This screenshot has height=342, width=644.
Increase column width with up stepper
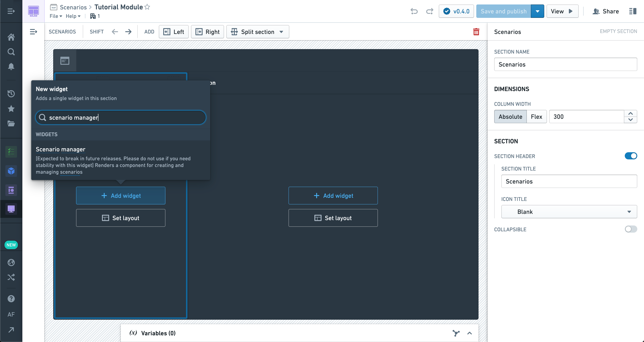631,114
